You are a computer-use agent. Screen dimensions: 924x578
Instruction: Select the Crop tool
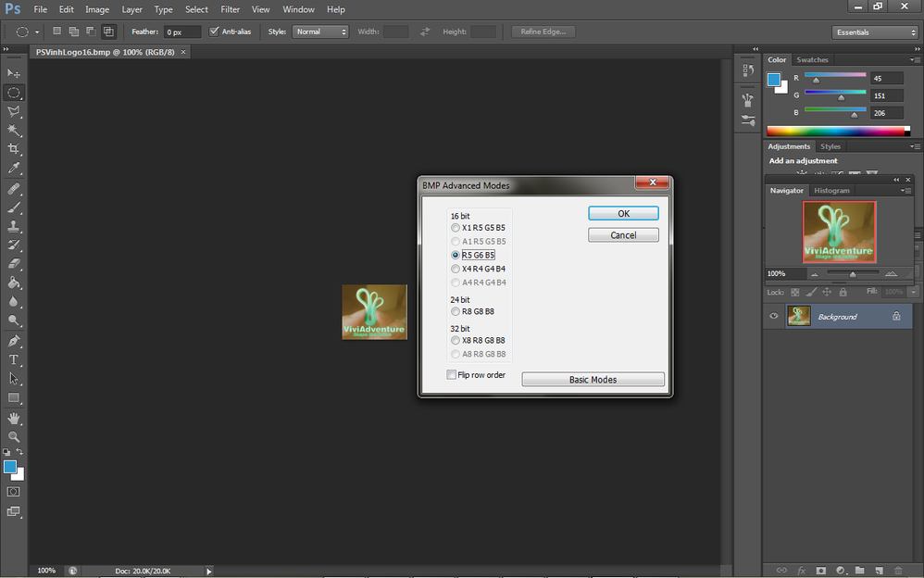(x=14, y=148)
